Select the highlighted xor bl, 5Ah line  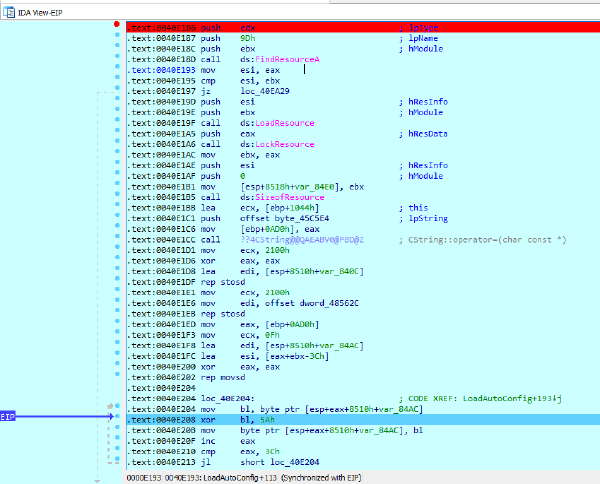pos(363,420)
